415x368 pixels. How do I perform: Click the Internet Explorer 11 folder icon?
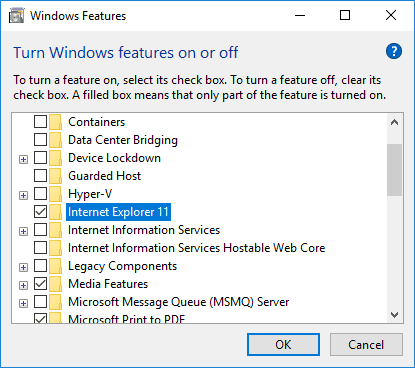(x=55, y=212)
